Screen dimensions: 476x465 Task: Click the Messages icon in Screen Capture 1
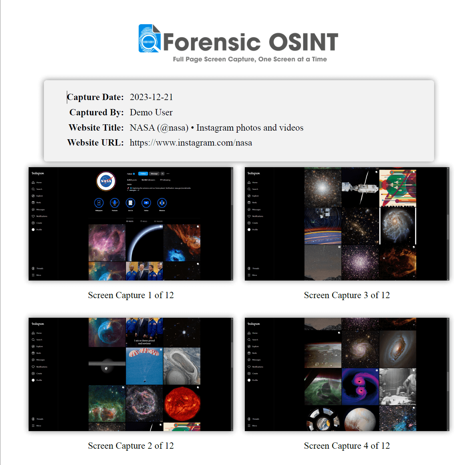point(33,209)
